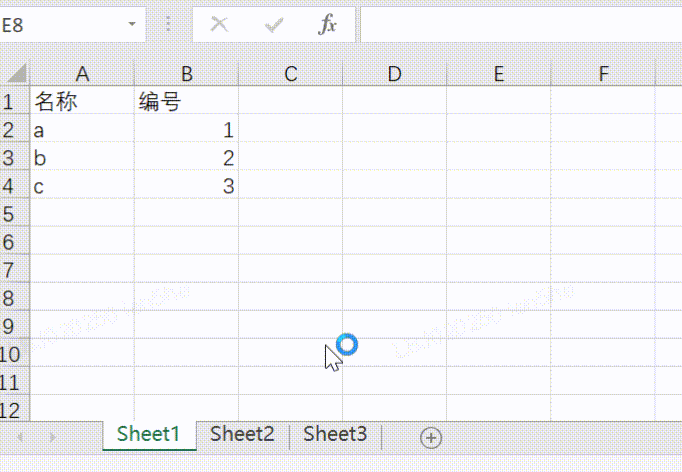
Task: Switch to the Sheet2 tab
Action: pyautogui.click(x=242, y=434)
